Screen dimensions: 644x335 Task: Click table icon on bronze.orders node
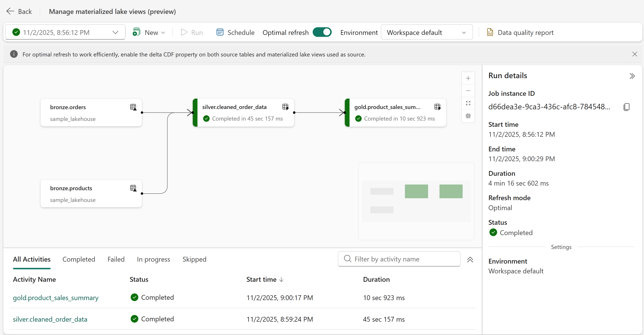133,107
